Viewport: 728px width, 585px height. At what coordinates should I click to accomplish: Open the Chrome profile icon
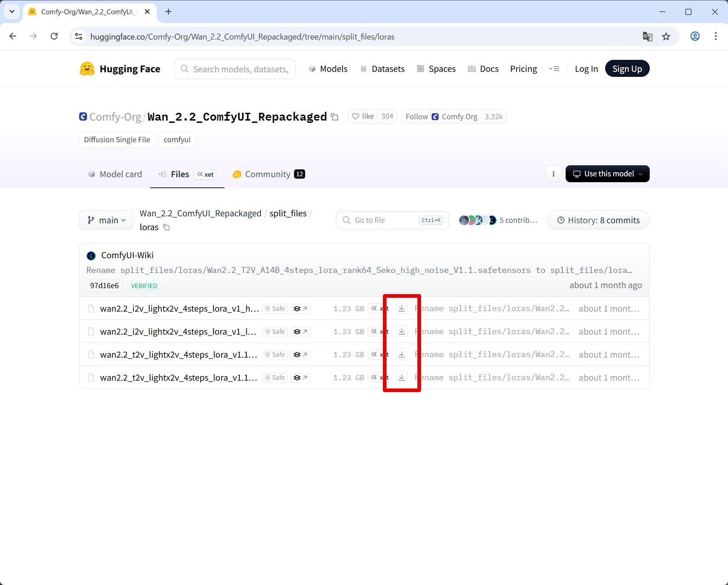pos(695,36)
